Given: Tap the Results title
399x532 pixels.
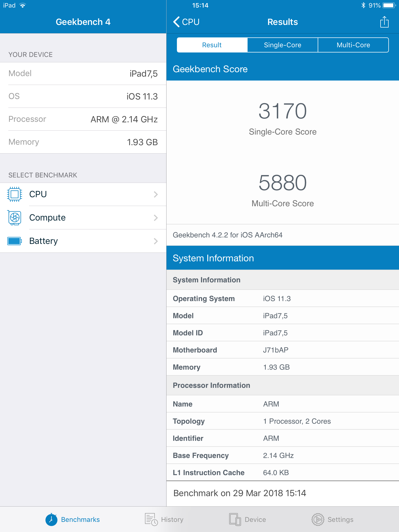Looking at the screenshot, I should click(x=283, y=22).
